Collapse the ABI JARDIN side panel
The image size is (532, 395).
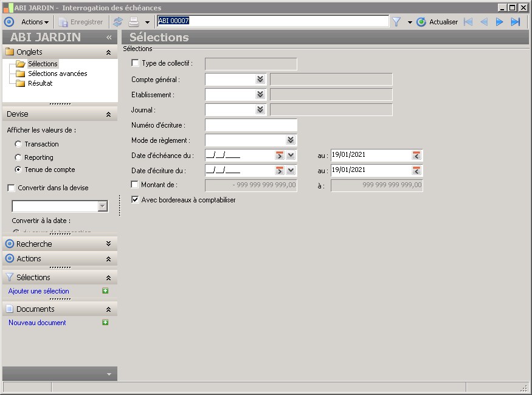[109, 37]
